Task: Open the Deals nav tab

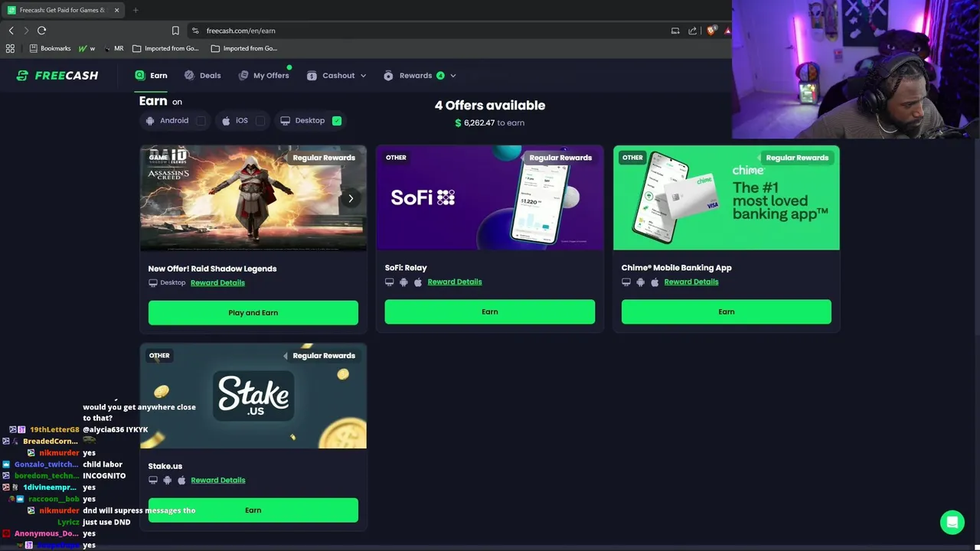Action: (x=202, y=75)
